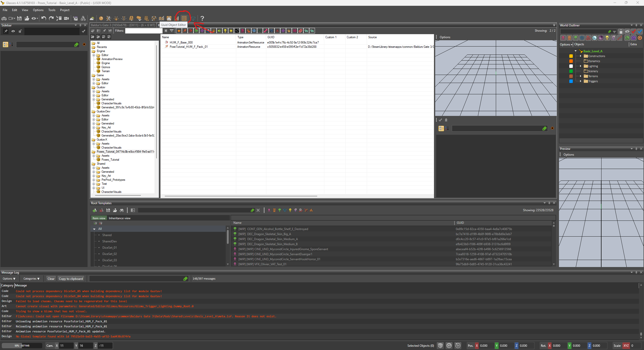The image size is (644, 350).
Task: Open the File menu
Action: pos(5,10)
